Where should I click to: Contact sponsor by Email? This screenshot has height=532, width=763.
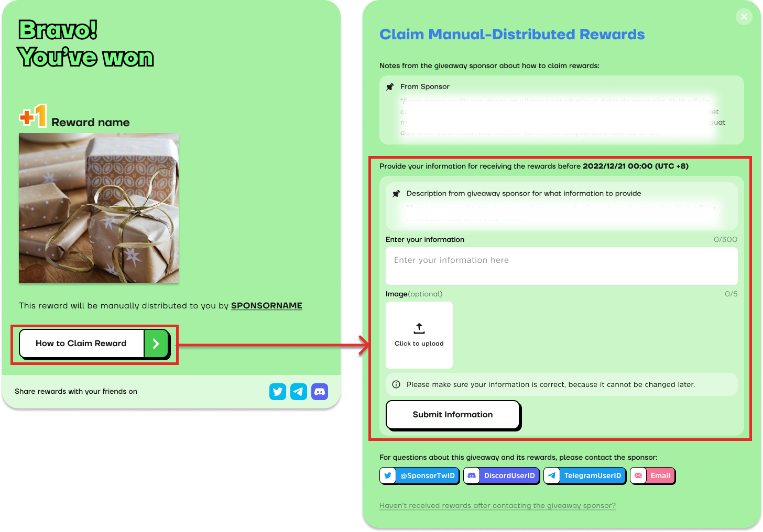pyautogui.click(x=652, y=476)
